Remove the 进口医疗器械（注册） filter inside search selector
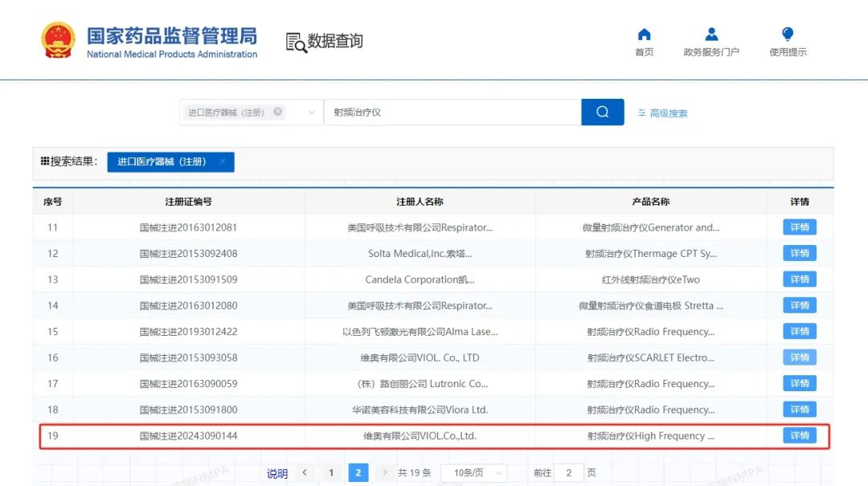 (278, 112)
